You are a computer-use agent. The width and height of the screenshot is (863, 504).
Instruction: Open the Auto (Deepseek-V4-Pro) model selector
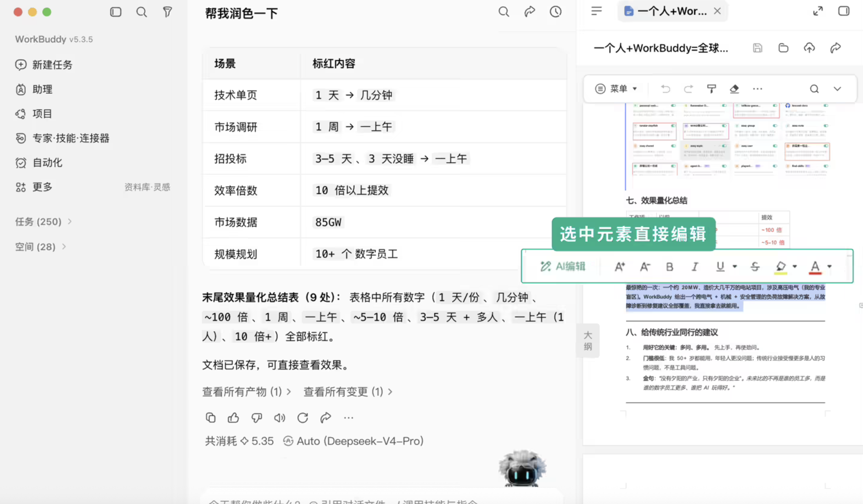click(353, 441)
